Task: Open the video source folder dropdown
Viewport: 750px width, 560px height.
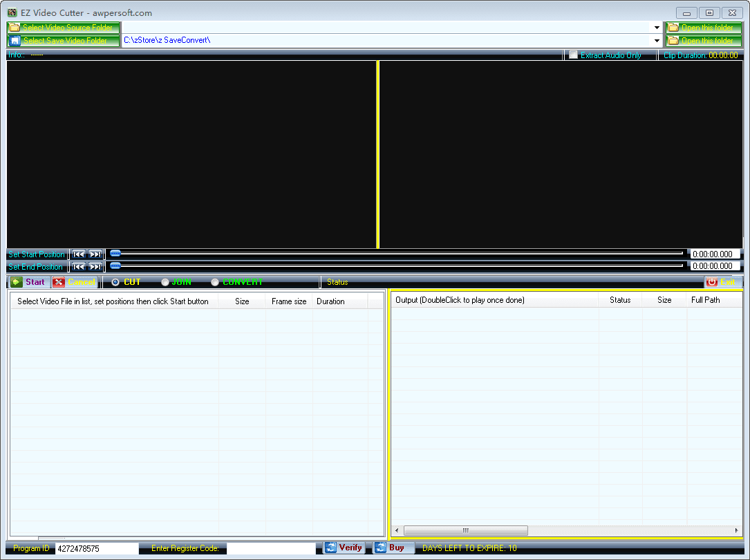Action: pos(656,27)
